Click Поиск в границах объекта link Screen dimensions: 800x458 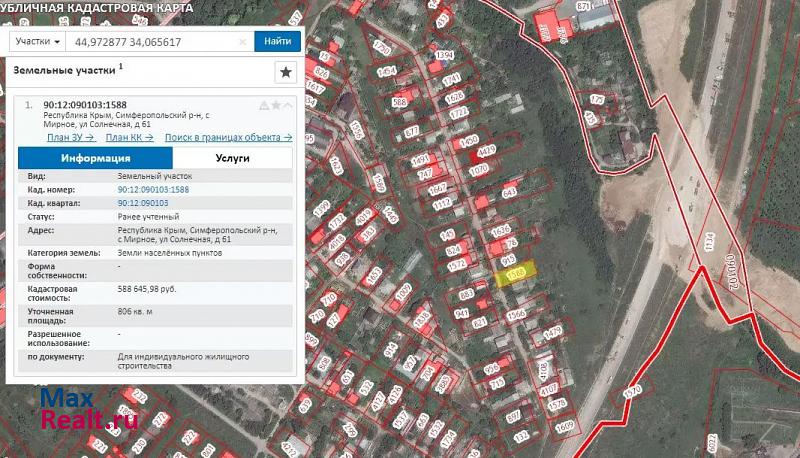(x=228, y=137)
